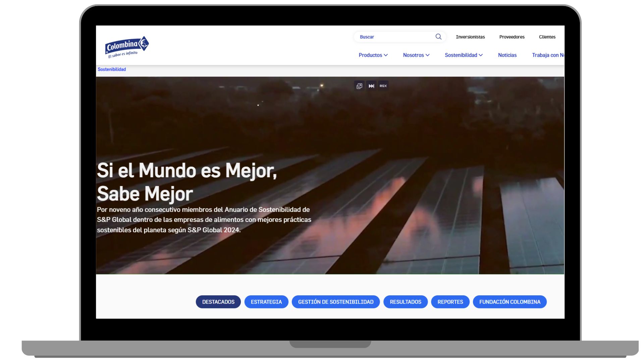
Task: Go to the Proveedores link
Action: point(512,37)
